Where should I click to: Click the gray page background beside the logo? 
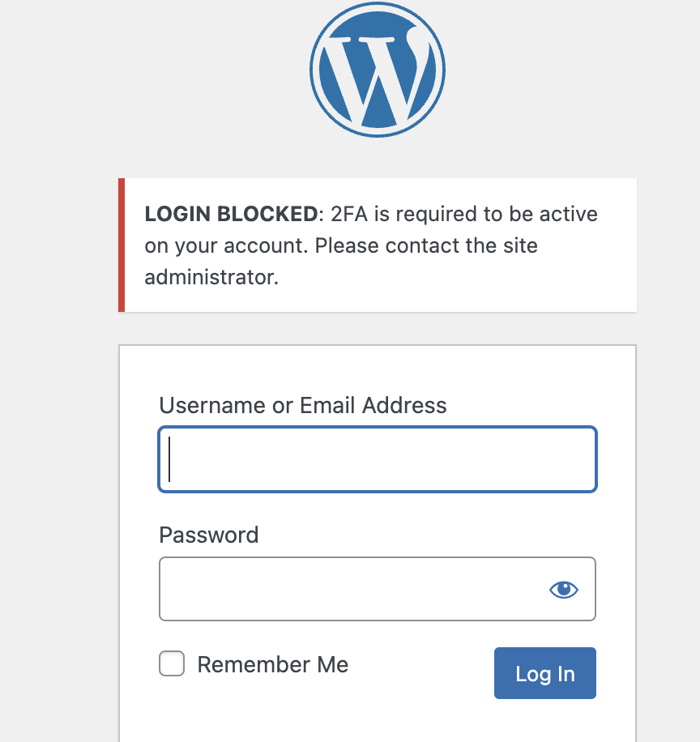(x=162, y=73)
